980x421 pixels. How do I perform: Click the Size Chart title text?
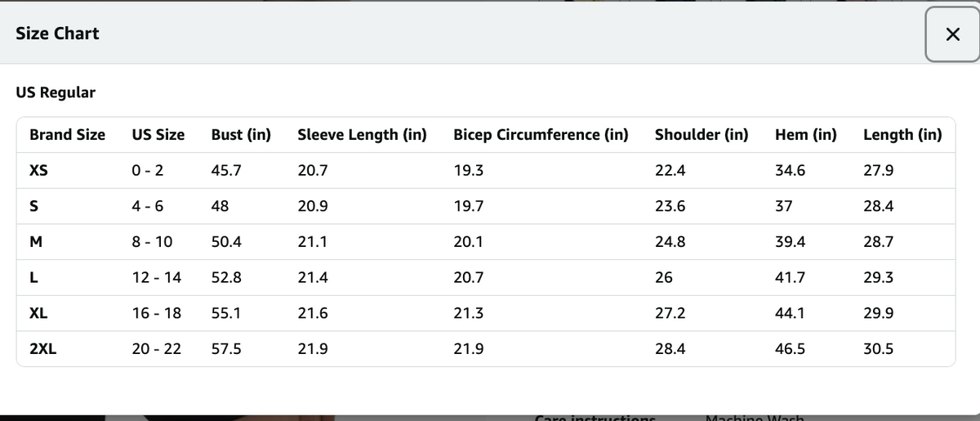click(57, 34)
